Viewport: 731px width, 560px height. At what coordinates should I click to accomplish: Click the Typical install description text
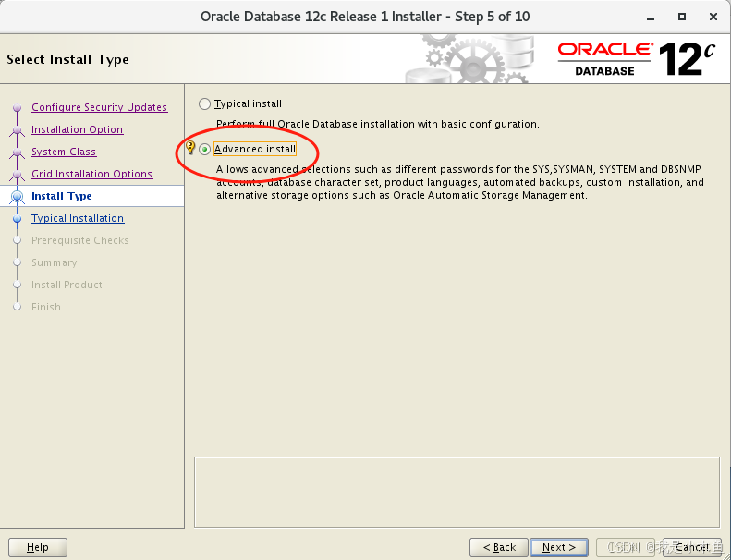pos(378,125)
